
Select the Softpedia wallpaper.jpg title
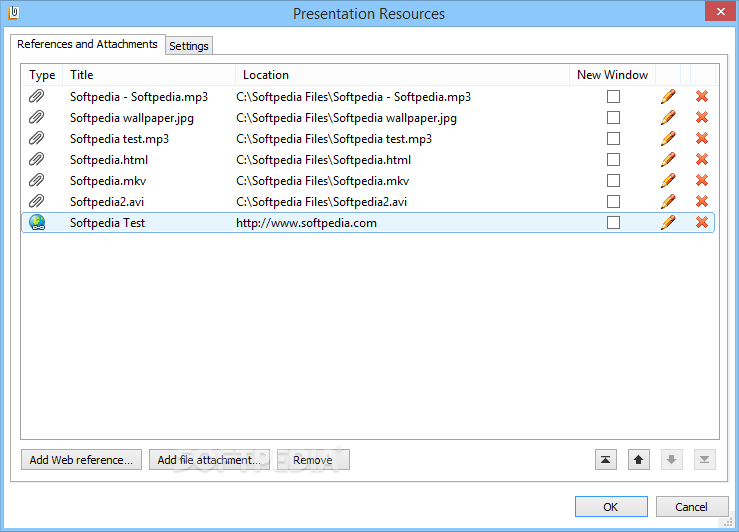pos(132,118)
